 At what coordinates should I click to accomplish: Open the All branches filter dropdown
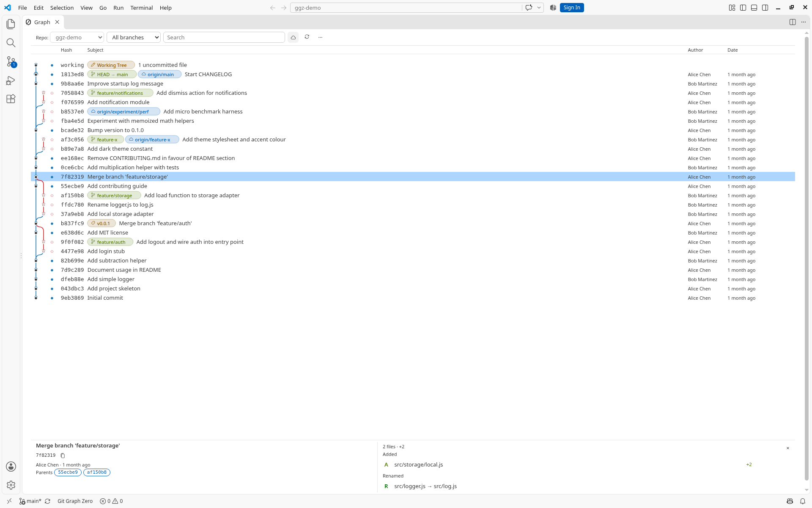coord(134,37)
